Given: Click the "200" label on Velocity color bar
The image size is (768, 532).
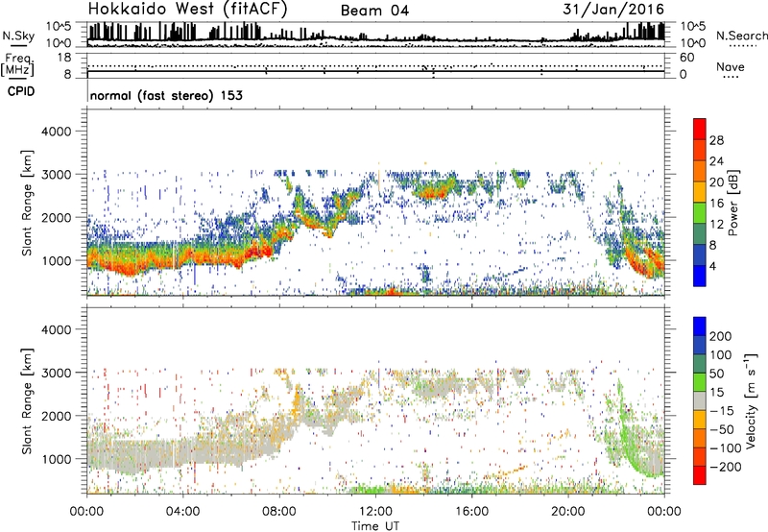Looking at the screenshot, I should [x=721, y=336].
